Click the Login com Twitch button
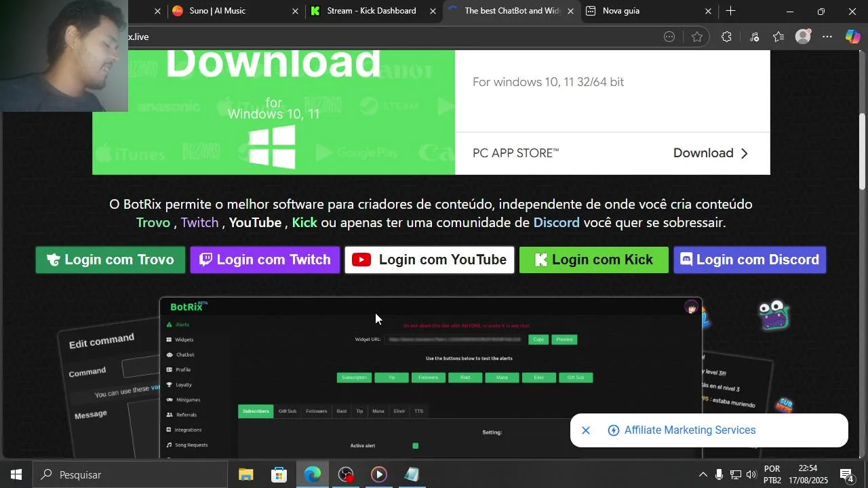Viewport: 868px width, 488px height. tap(265, 260)
